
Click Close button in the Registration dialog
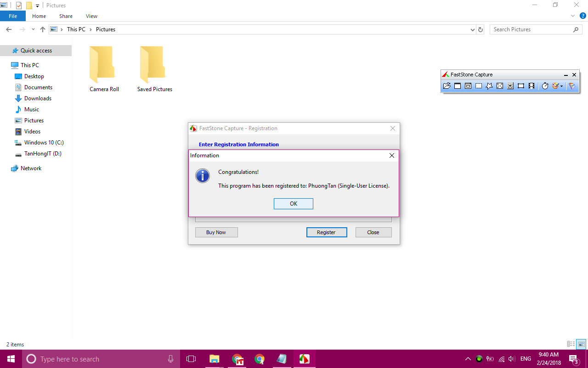click(373, 232)
